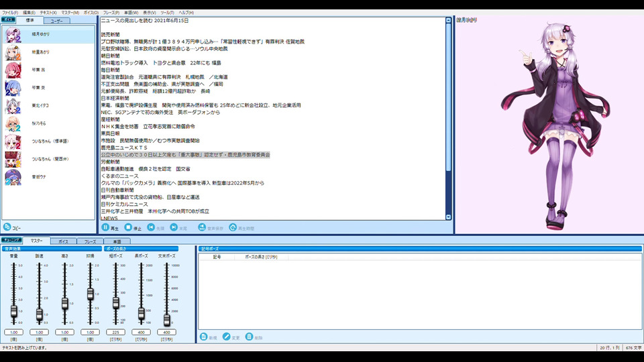Select the 東北イタコ voice preset
Screen dimensions: 644x362
pos(48,106)
